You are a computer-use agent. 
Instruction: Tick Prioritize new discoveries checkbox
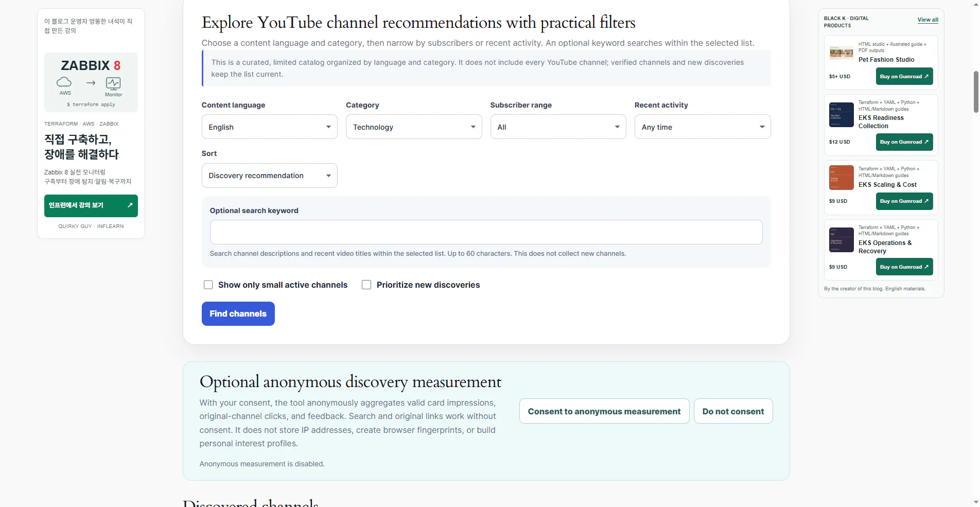[x=366, y=285]
